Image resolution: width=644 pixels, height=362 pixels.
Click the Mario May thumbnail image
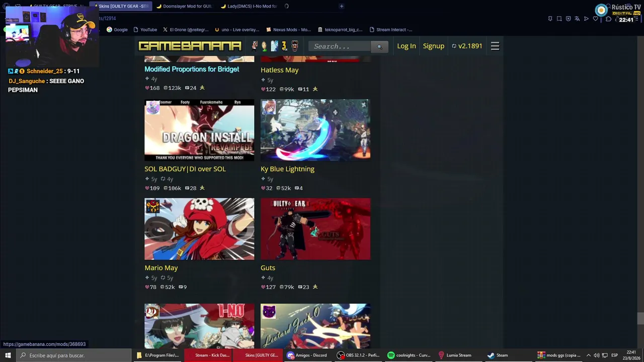199,229
